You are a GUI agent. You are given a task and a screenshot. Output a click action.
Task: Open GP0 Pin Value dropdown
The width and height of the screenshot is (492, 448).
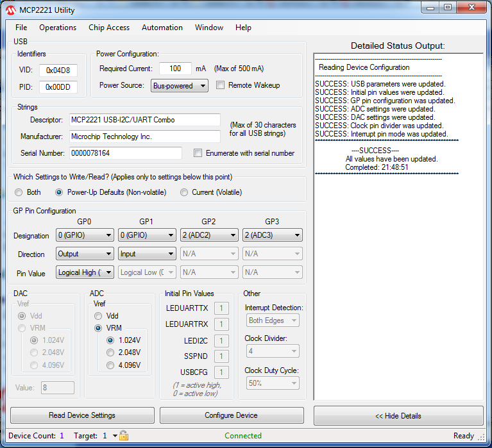pyautogui.click(x=85, y=272)
